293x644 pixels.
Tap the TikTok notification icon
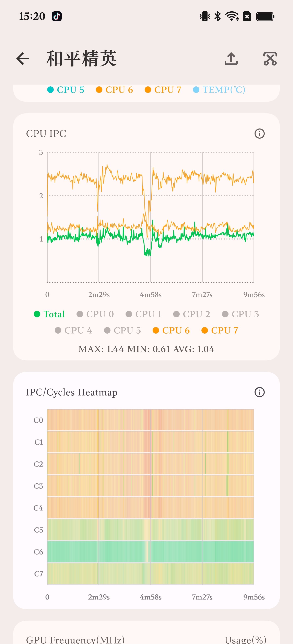point(57,16)
